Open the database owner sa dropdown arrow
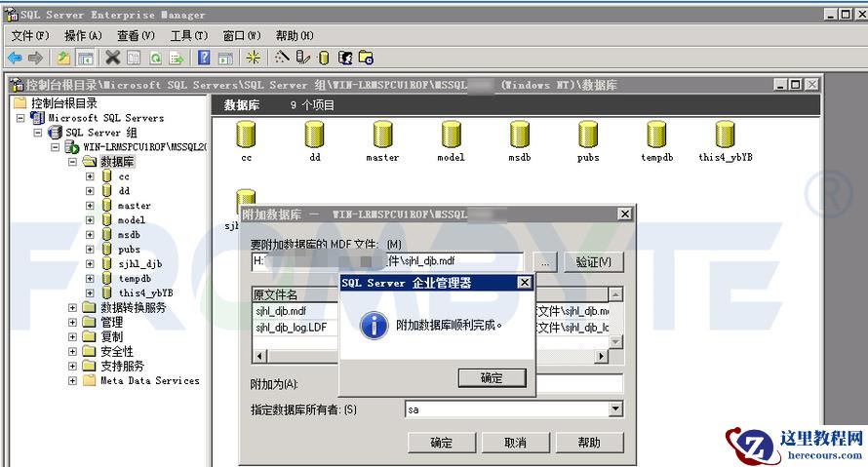This screenshot has width=868, height=467. click(x=615, y=409)
